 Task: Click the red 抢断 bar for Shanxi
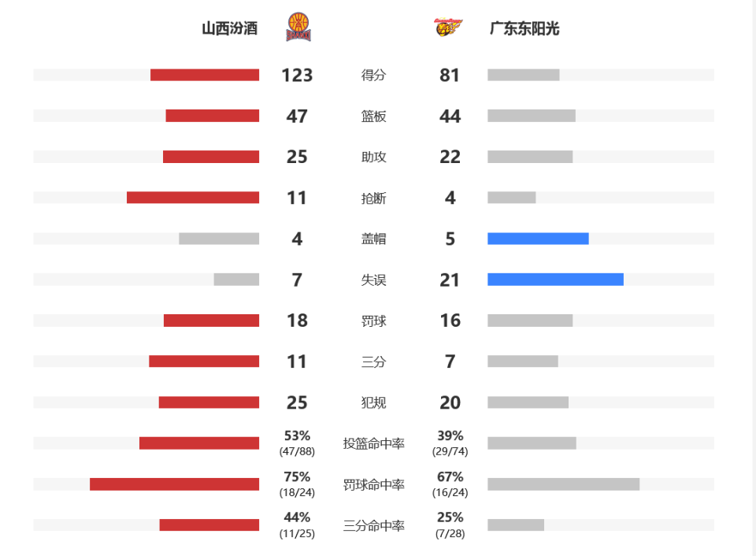[x=193, y=198]
